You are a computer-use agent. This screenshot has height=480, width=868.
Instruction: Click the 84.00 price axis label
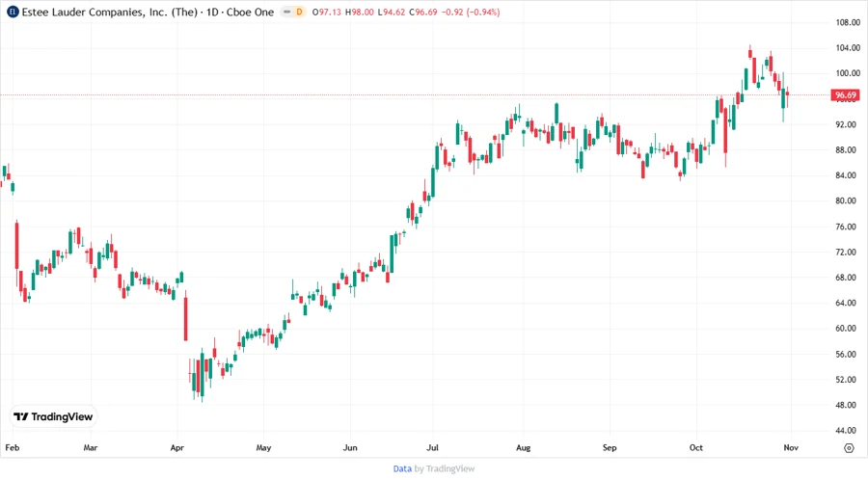coord(848,175)
